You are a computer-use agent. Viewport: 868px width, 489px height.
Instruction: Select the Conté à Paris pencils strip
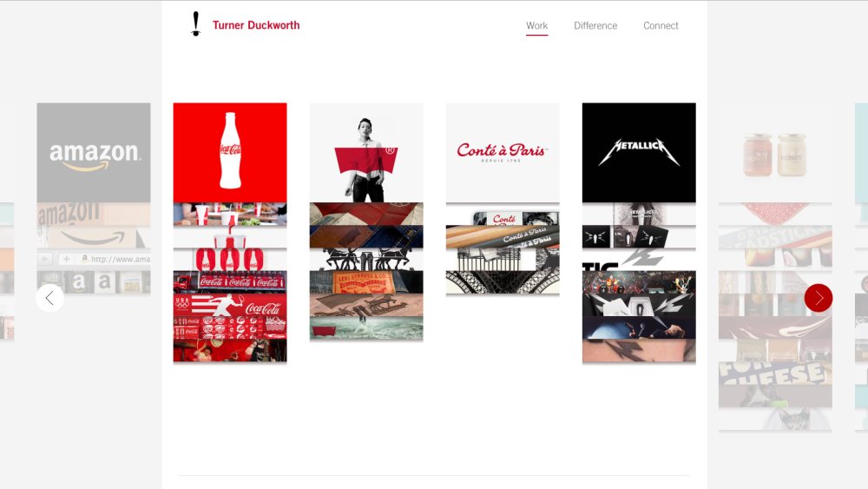(x=502, y=237)
